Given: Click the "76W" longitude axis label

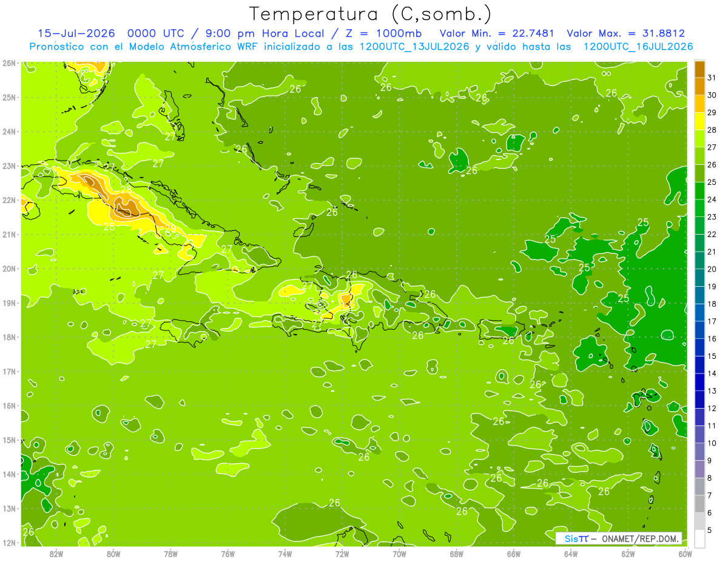Looking at the screenshot, I should tap(227, 554).
